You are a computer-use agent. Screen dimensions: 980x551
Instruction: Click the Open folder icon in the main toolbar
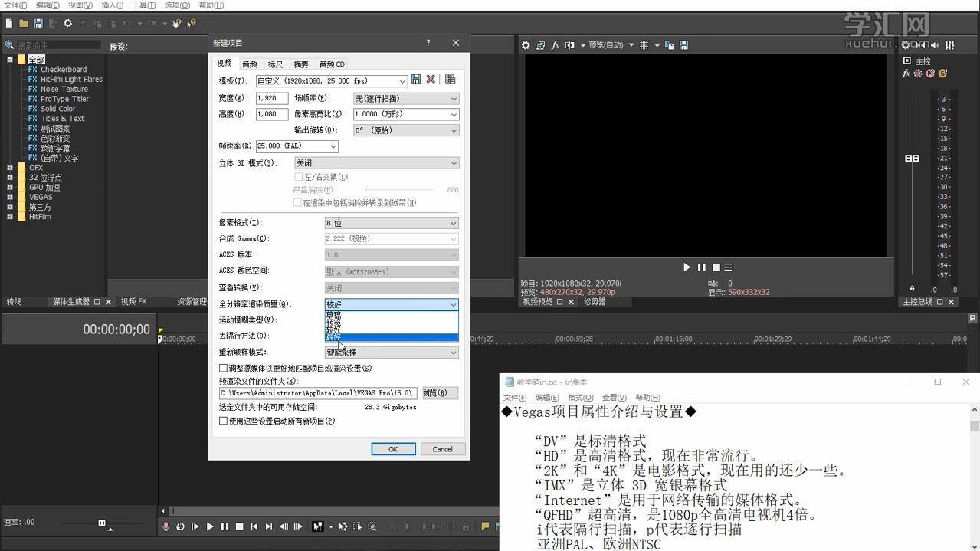(x=24, y=24)
